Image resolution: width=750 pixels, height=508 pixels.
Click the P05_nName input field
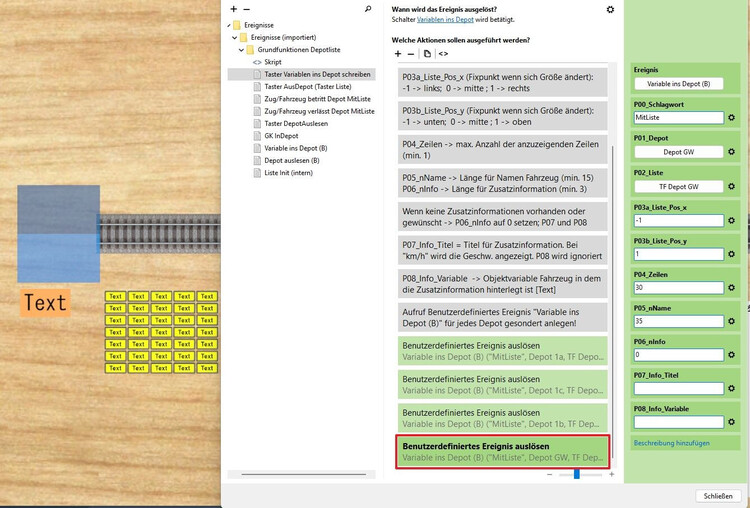point(678,321)
